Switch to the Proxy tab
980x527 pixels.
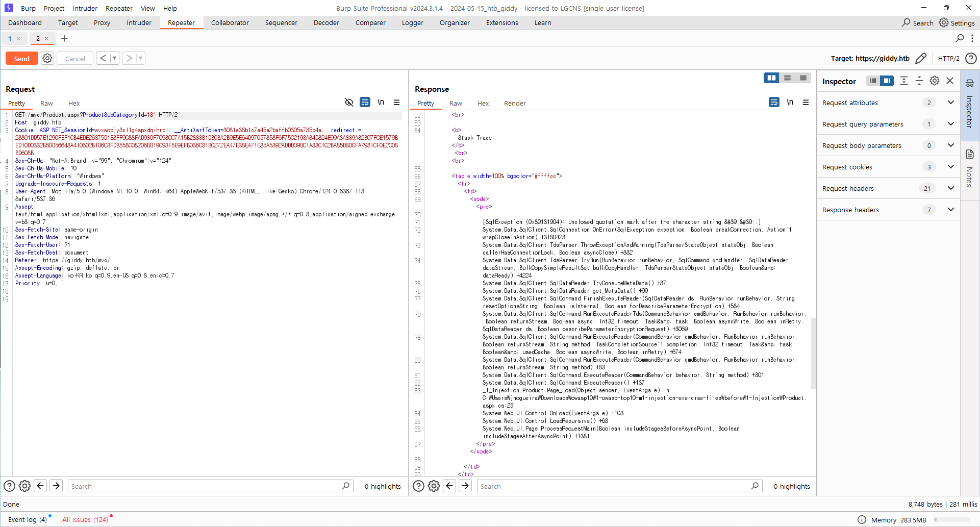pyautogui.click(x=102, y=22)
